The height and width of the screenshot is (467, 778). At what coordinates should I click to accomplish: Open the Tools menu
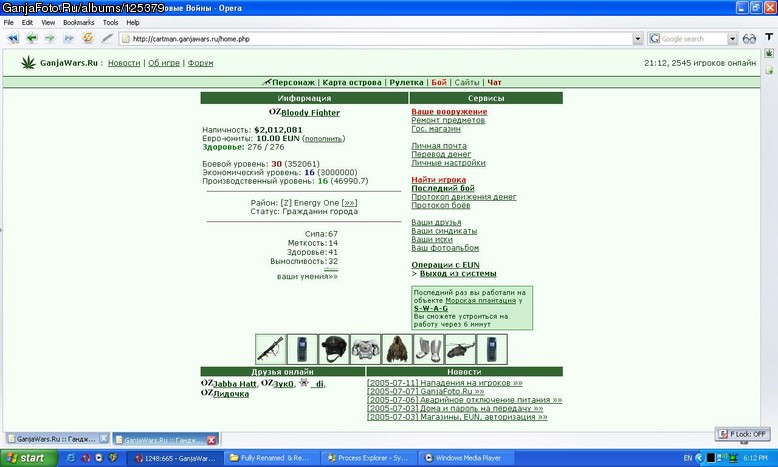point(110,22)
